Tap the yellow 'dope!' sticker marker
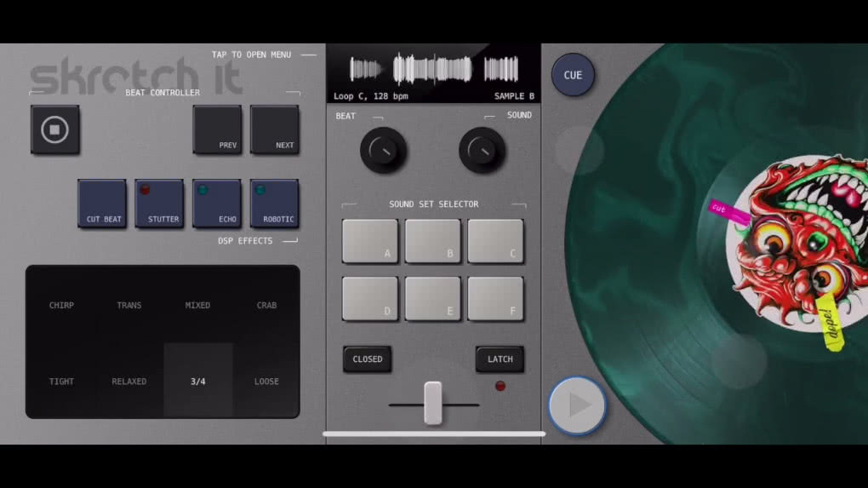This screenshot has height=488, width=868. [829, 323]
